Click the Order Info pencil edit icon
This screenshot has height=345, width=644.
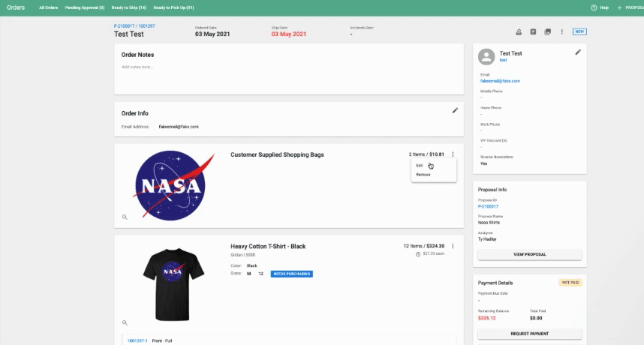point(455,110)
